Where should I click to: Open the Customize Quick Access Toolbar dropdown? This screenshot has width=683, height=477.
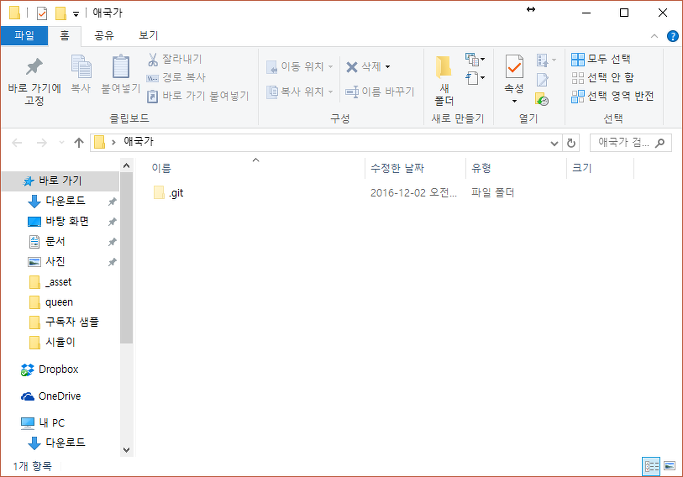(x=76, y=14)
